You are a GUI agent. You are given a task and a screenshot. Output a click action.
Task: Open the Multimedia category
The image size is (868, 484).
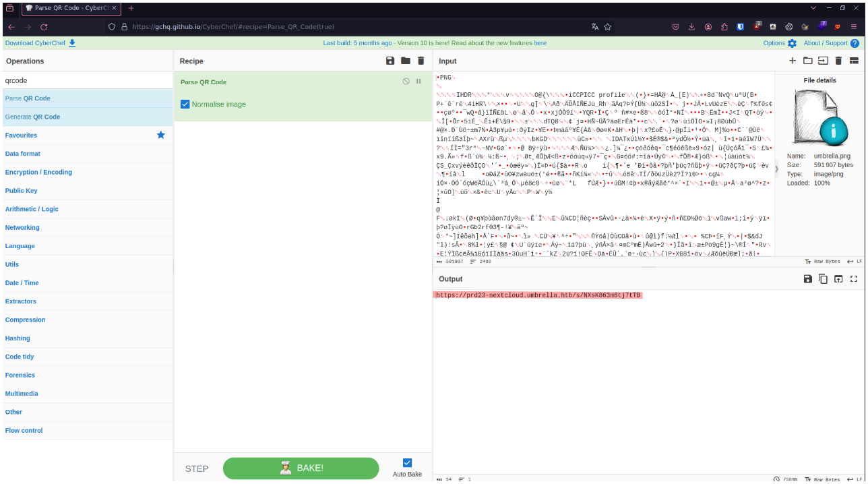pos(87,394)
